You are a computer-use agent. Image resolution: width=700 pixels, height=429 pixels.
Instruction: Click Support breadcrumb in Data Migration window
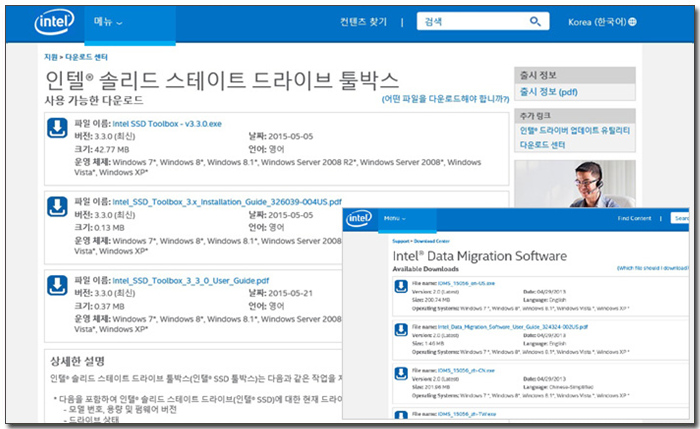pos(401,241)
